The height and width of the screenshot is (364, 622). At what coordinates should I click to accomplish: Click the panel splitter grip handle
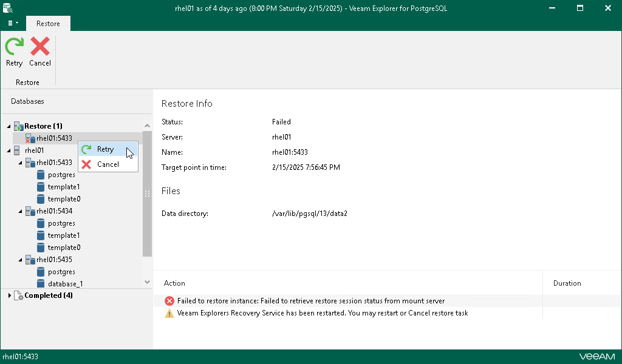[147, 194]
